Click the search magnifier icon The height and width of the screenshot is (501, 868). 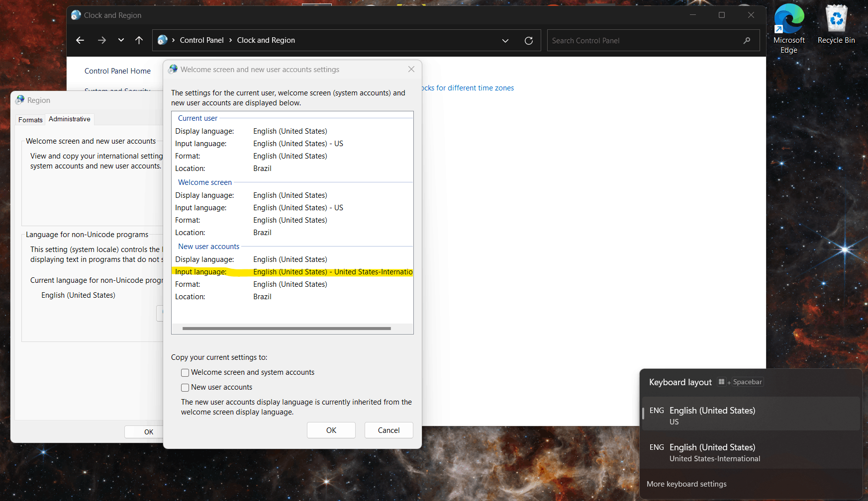point(747,41)
